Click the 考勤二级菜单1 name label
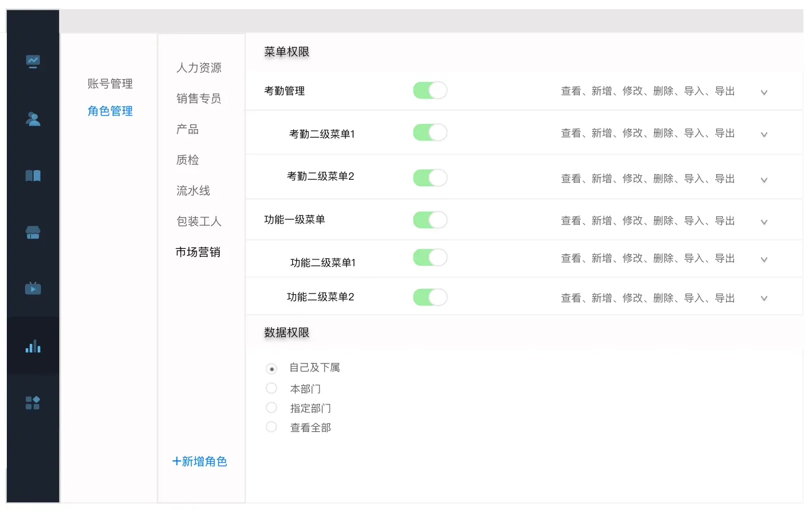The image size is (812, 512). (322, 134)
